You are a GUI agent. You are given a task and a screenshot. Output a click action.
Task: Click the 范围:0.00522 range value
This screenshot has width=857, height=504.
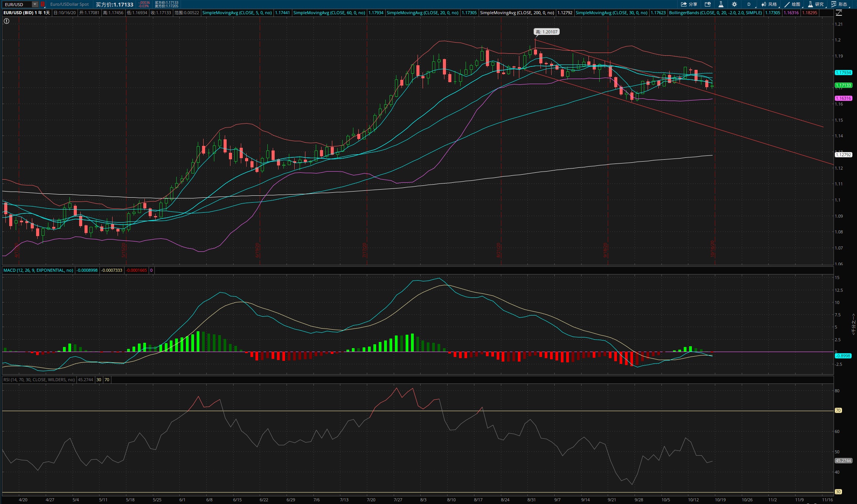187,13
